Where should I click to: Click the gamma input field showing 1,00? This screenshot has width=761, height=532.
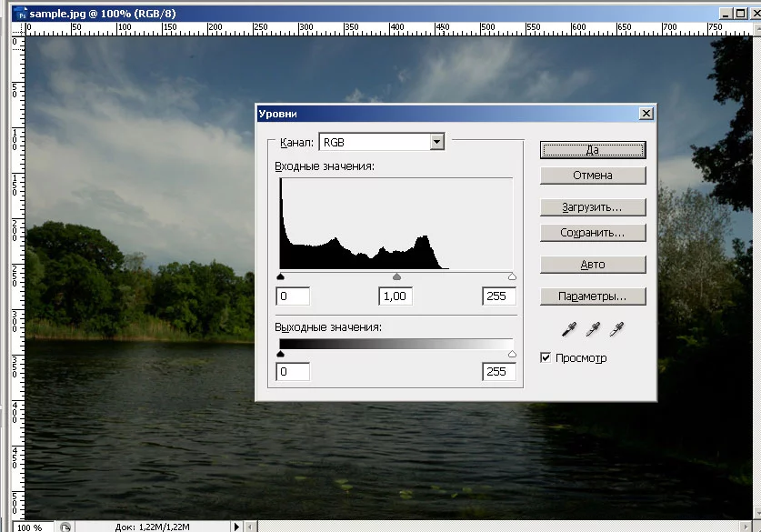click(x=396, y=296)
